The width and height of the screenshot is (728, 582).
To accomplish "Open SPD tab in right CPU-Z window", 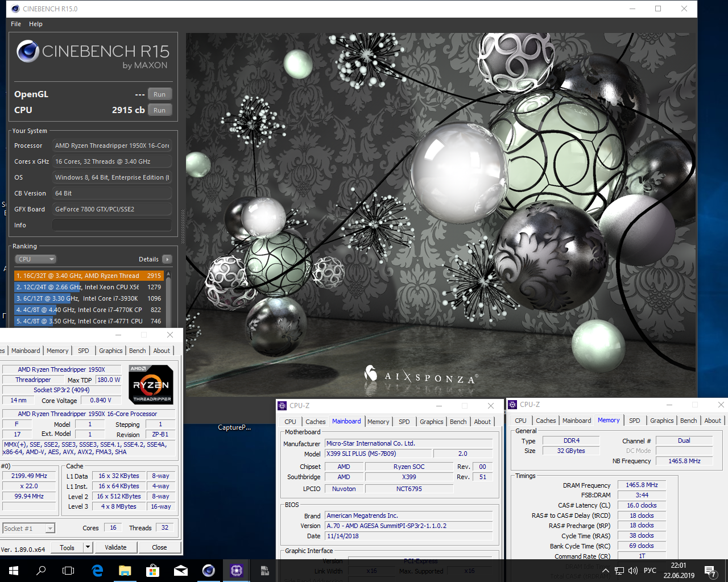I will 635,421.
